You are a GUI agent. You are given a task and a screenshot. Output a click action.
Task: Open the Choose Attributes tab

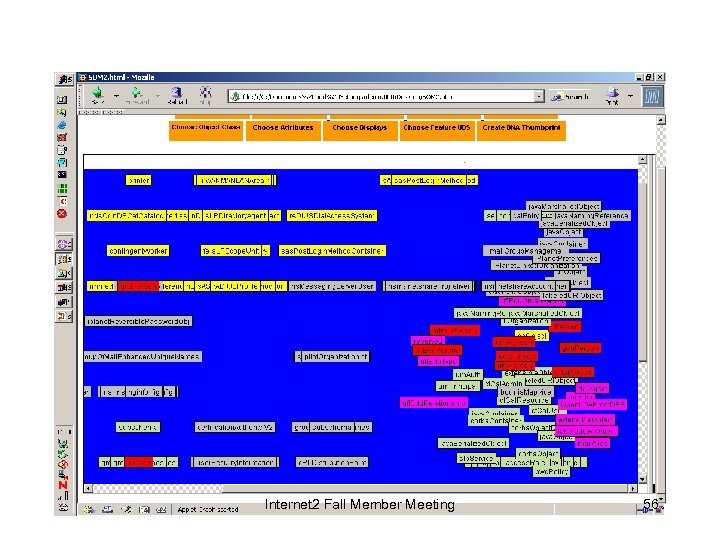(x=283, y=129)
